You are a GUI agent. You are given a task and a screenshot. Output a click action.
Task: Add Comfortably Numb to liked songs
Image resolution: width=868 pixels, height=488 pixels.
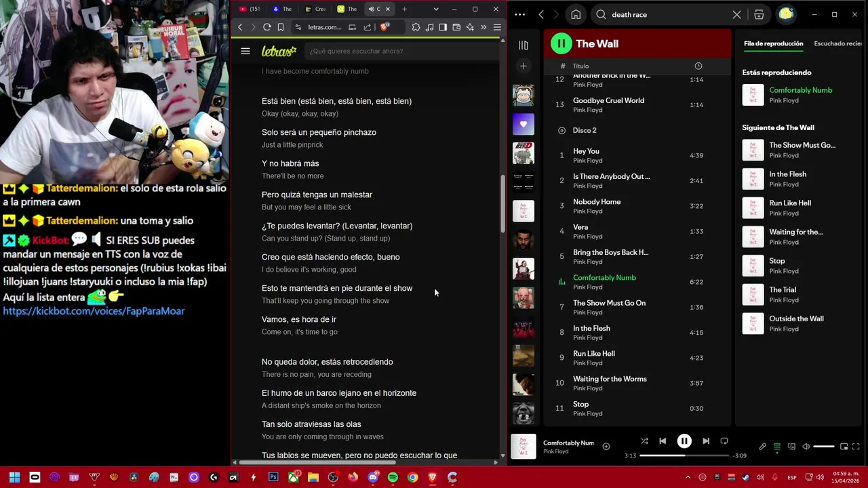606,446
